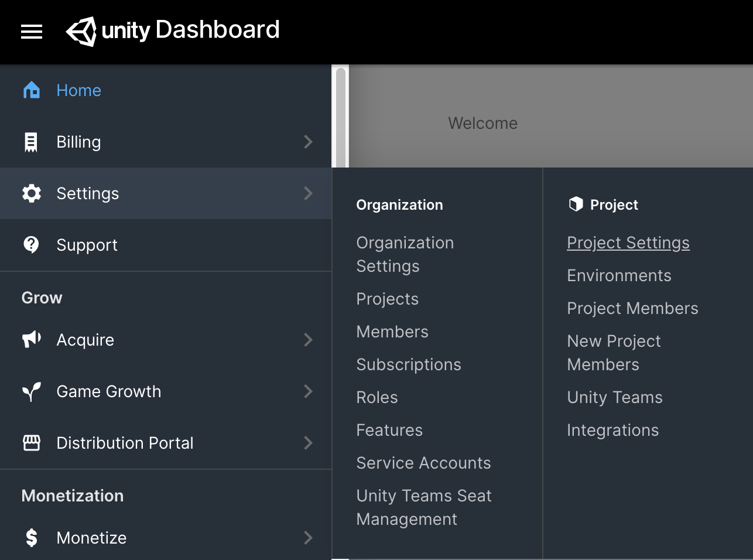Open the Project Members link
753x560 pixels.
[x=632, y=308]
